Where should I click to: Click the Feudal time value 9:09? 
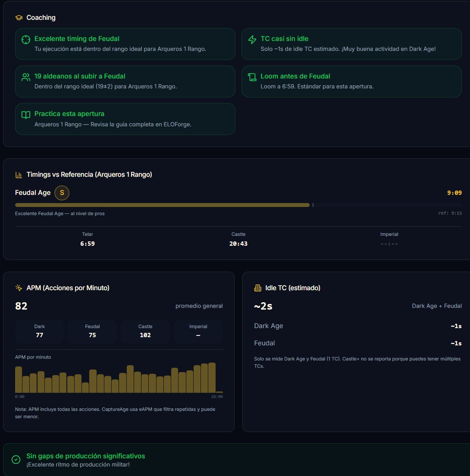454,193
